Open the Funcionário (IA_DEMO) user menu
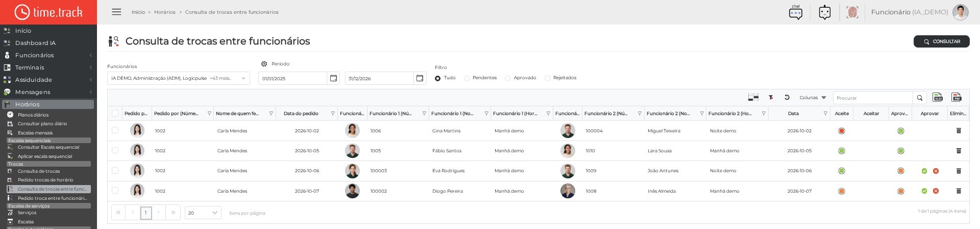 click(920, 12)
